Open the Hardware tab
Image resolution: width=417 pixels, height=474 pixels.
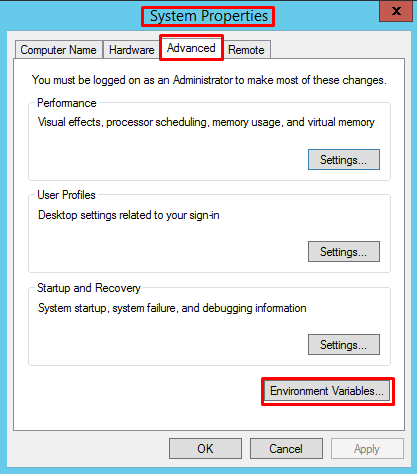pos(131,50)
